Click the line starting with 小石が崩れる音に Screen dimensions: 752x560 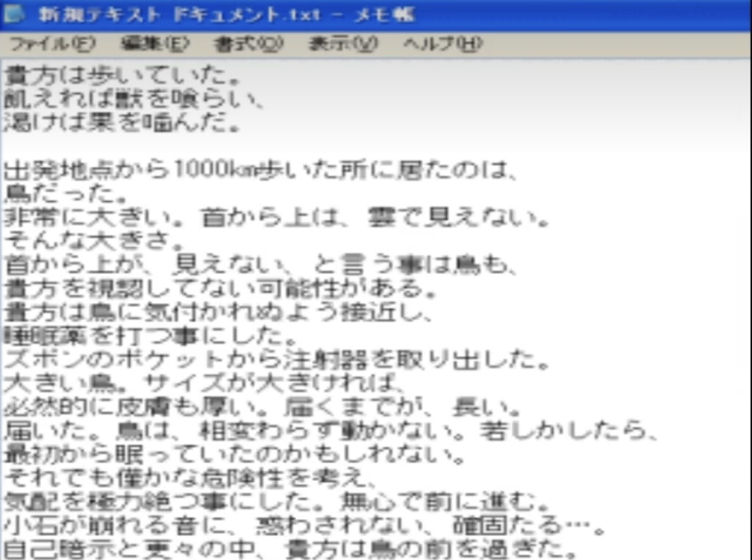pos(297,527)
